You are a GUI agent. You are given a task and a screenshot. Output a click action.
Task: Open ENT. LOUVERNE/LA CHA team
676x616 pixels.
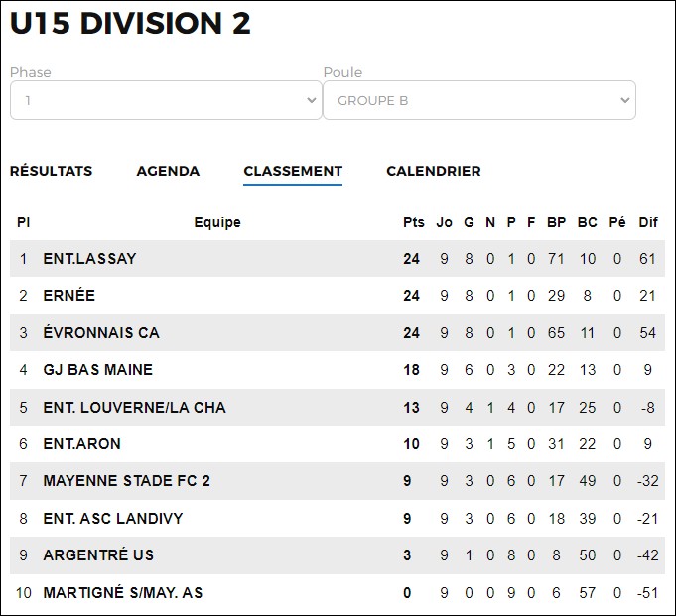pyautogui.click(x=135, y=408)
